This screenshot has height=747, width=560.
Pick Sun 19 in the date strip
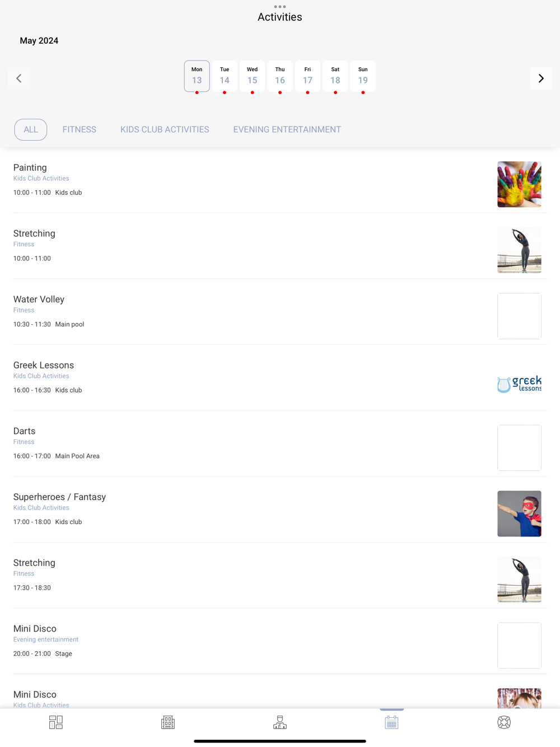363,76
